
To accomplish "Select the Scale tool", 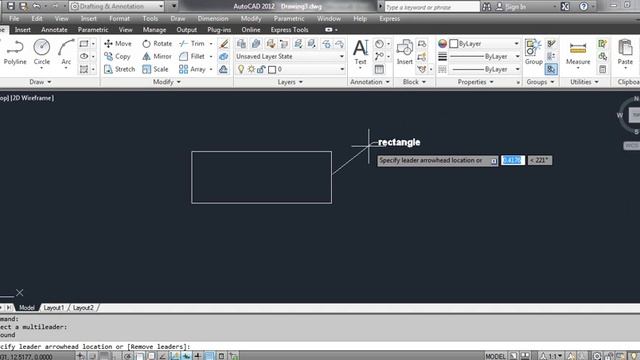I will [155, 69].
